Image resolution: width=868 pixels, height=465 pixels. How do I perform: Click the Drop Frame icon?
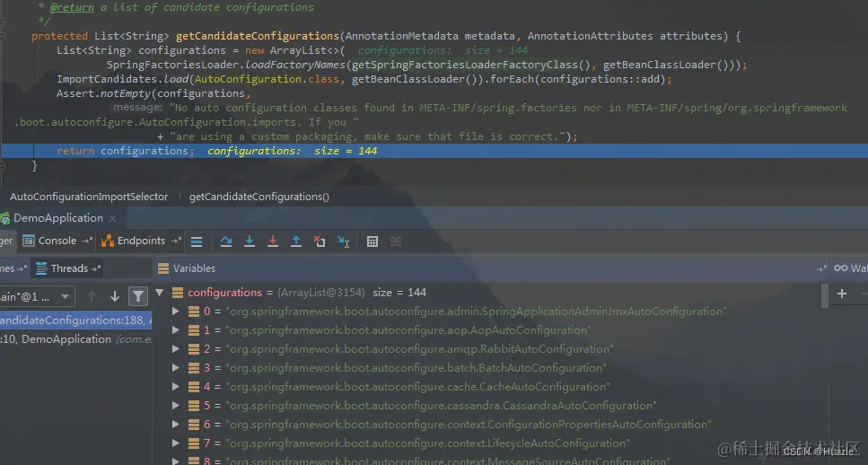(320, 241)
